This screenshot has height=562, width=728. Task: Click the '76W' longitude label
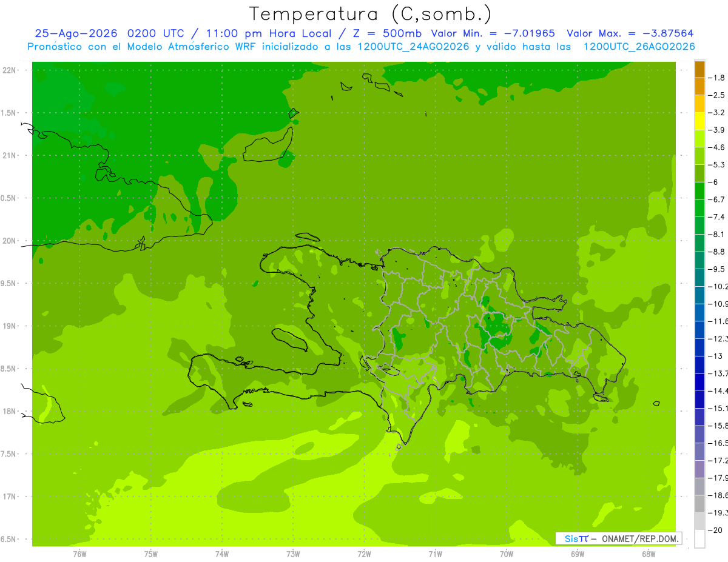pos(80,554)
